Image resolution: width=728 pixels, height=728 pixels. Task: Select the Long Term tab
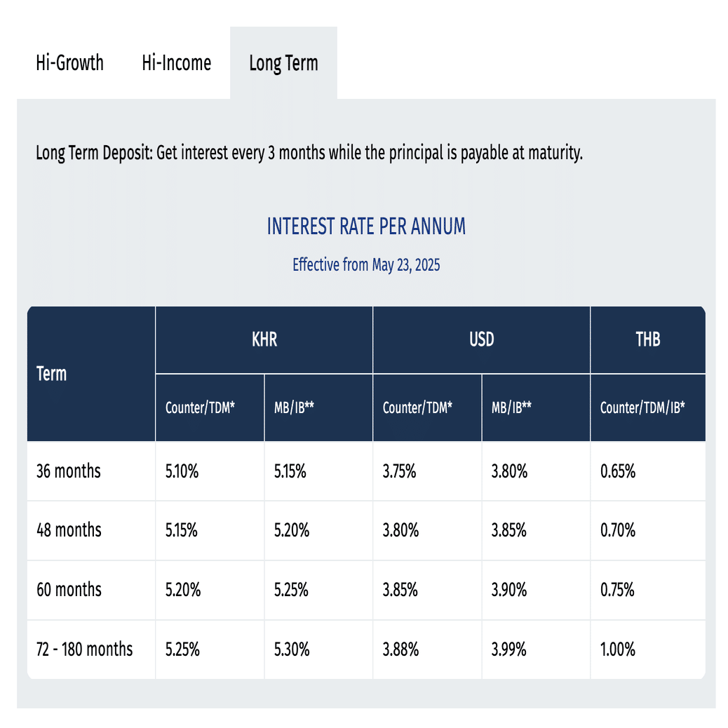283,63
